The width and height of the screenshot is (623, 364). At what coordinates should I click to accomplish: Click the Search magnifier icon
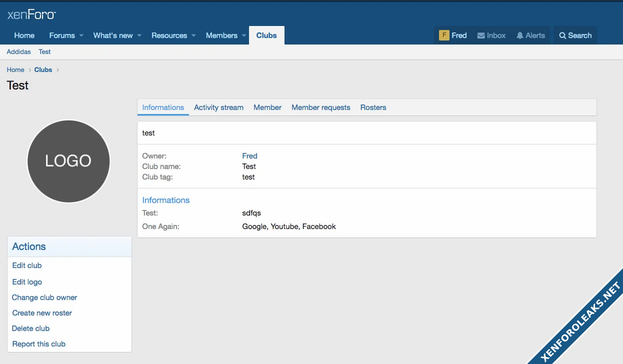562,36
